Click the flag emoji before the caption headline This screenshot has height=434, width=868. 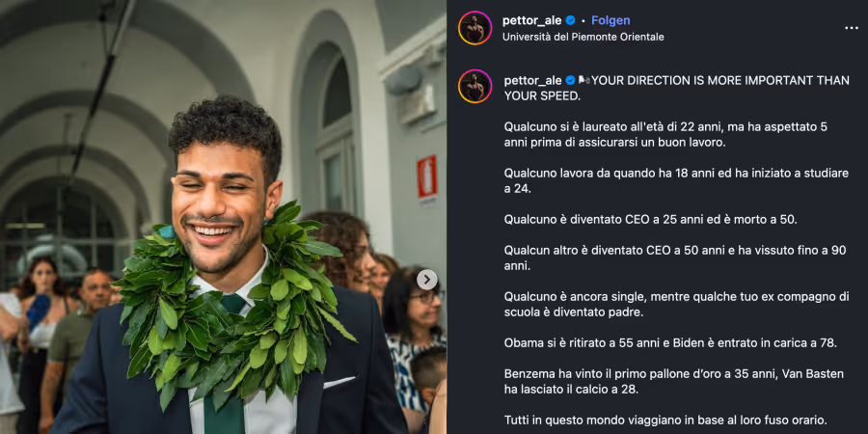click(583, 81)
